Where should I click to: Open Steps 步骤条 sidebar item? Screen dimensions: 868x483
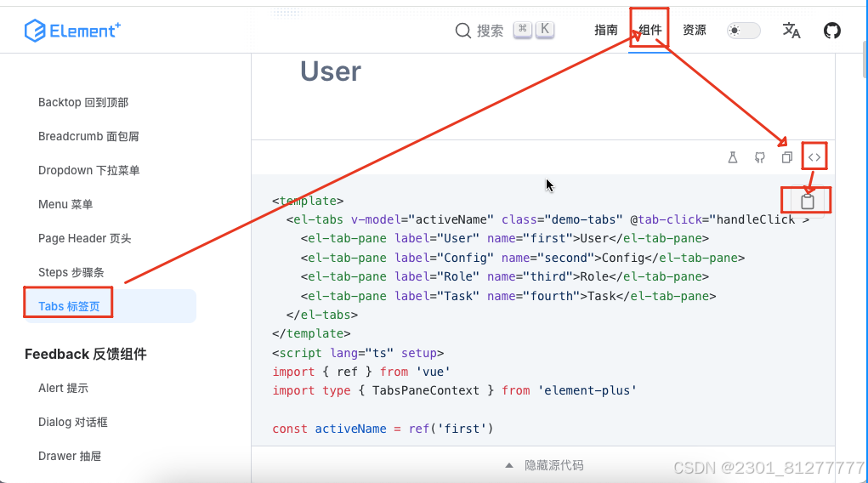tap(71, 272)
